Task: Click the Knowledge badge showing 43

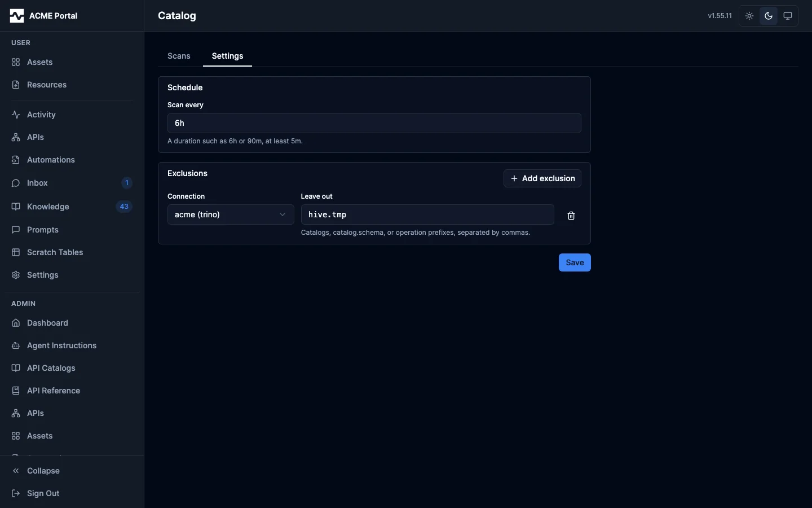Action: click(x=124, y=207)
